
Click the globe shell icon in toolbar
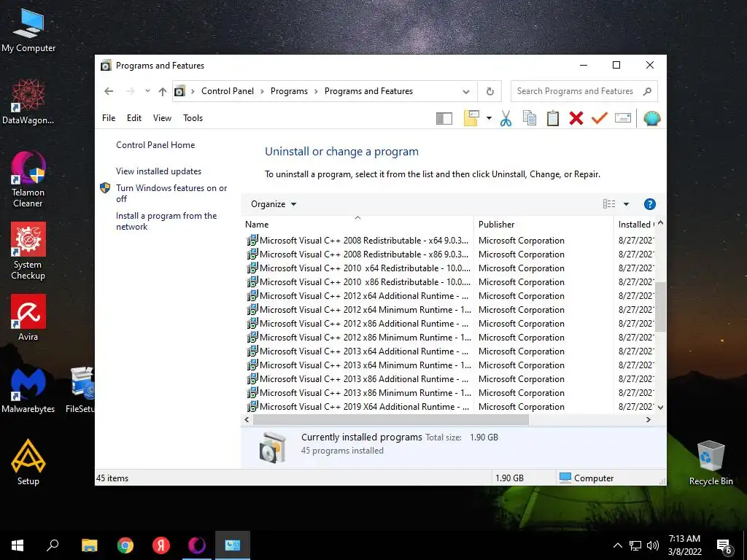pyautogui.click(x=651, y=118)
